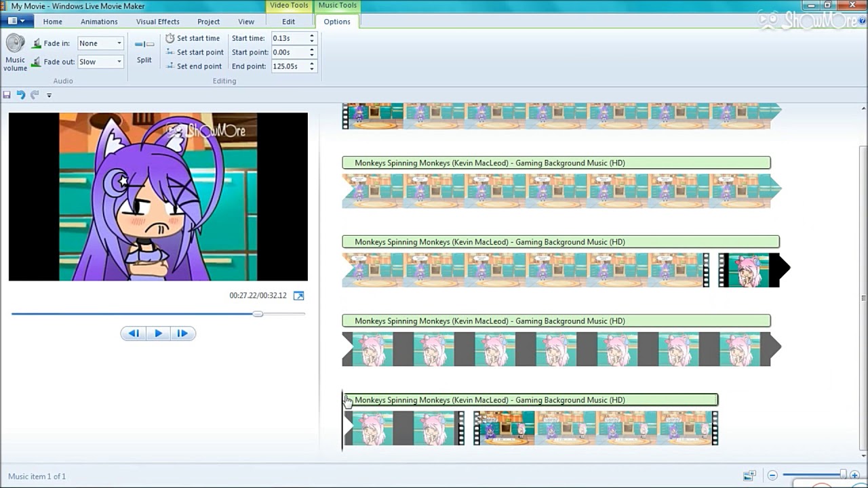Viewport: 868px width, 488px height.
Task: Click Set start time
Action: [x=193, y=39]
